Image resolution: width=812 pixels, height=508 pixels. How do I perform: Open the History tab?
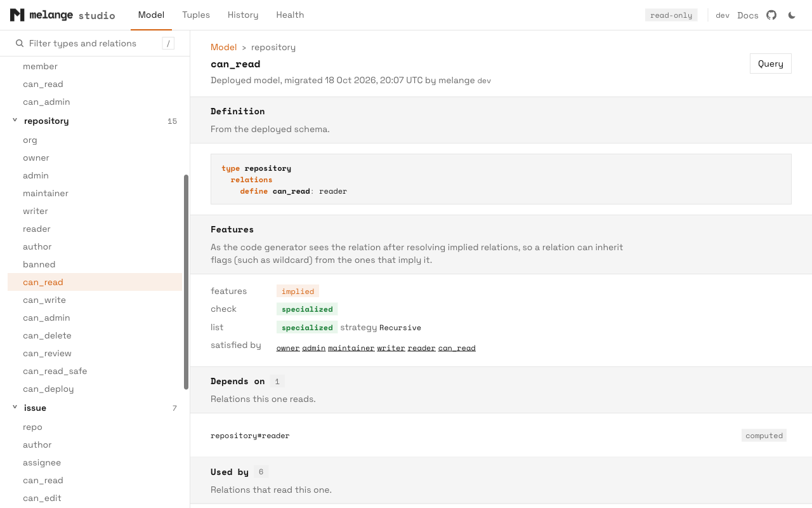(x=243, y=15)
